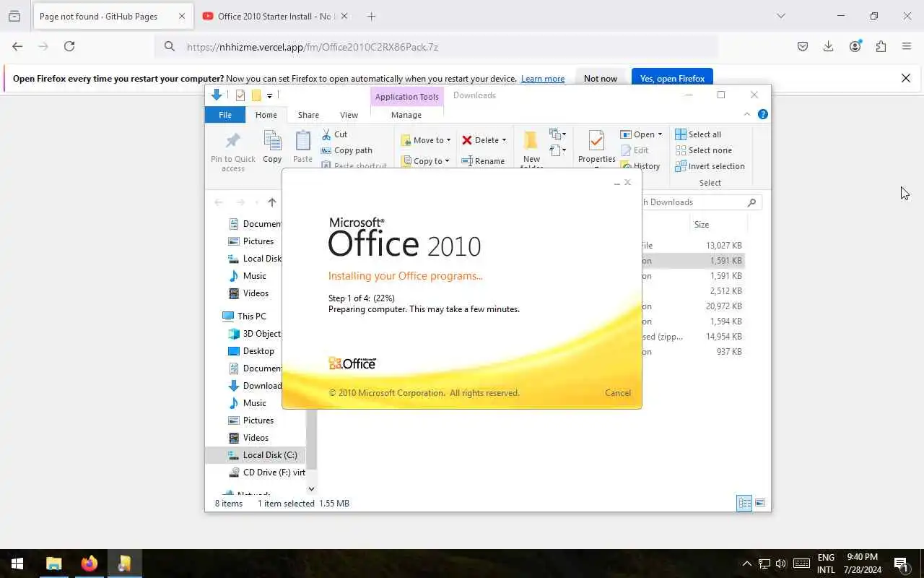The height and width of the screenshot is (578, 924).
Task: Click Select all
Action: (x=698, y=134)
